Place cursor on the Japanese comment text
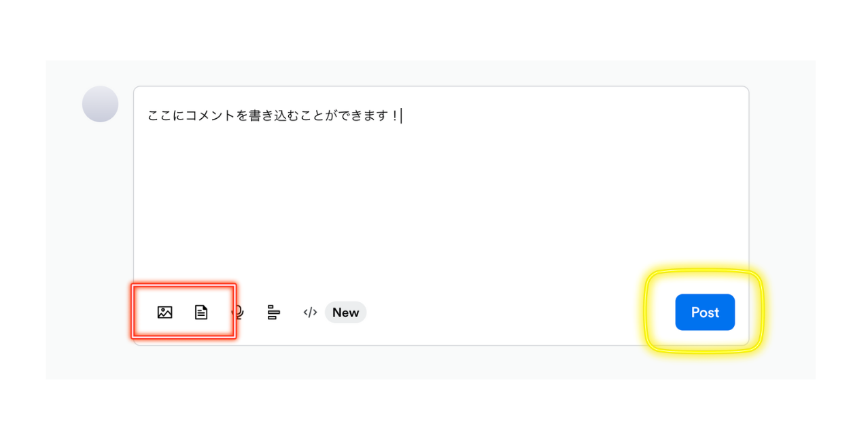Viewport: 868px width, 432px height. 272,116
